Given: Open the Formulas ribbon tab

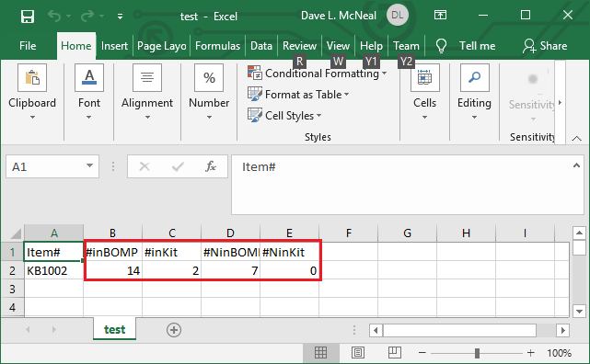Looking at the screenshot, I should 217,46.
